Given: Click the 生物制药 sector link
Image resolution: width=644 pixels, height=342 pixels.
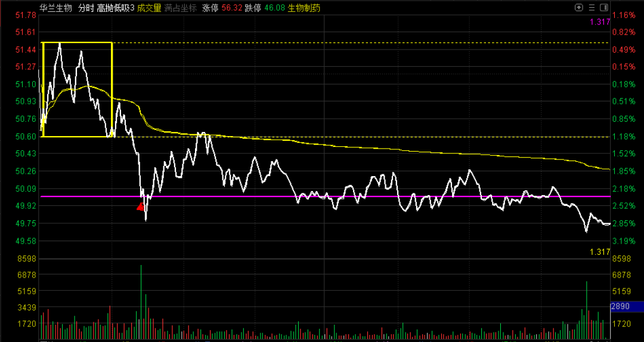Looking at the screenshot, I should [304, 8].
